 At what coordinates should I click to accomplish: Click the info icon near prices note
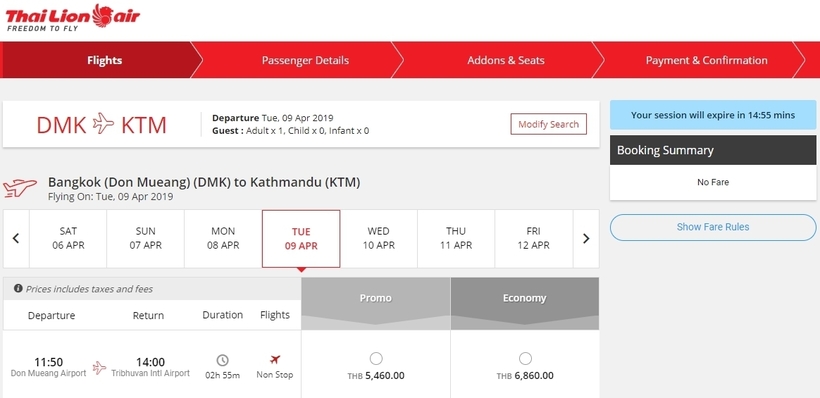click(x=18, y=288)
